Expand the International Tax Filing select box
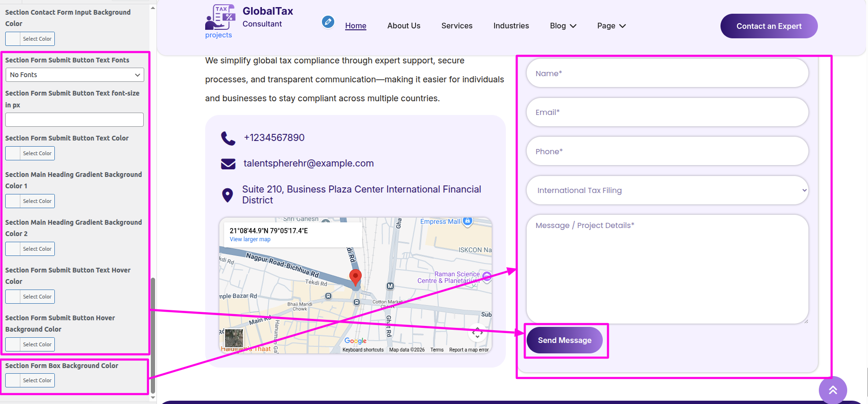Viewport: 868px width, 404px height. click(667, 190)
